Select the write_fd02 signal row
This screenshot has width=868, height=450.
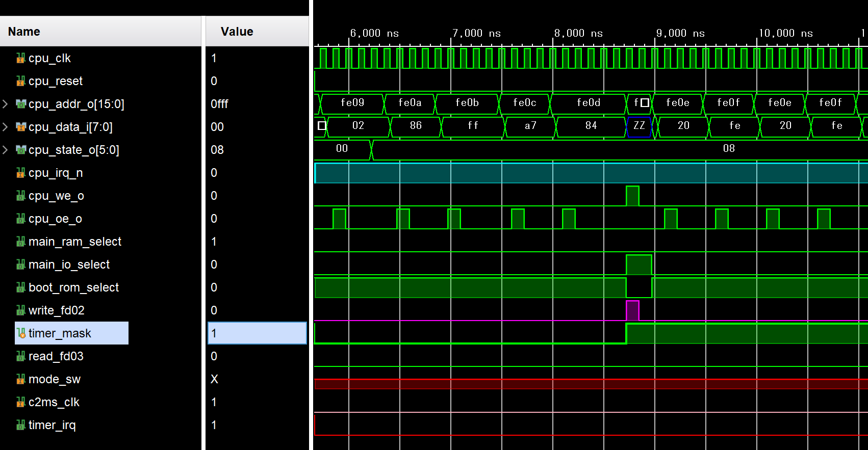[56, 310]
